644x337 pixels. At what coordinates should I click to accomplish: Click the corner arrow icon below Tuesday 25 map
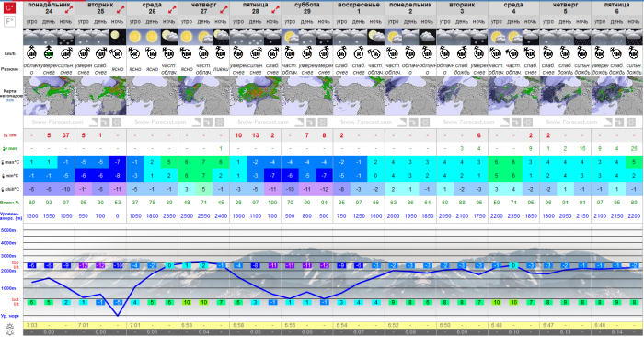pos(94,122)
